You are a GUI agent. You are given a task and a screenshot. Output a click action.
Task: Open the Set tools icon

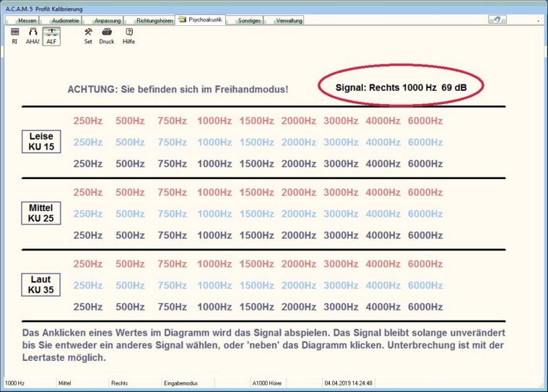pos(88,36)
